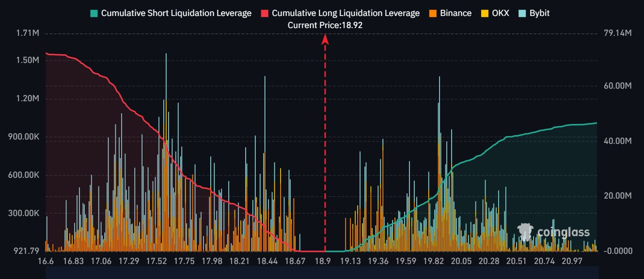Click the coinglass bull logo icon

(526, 232)
